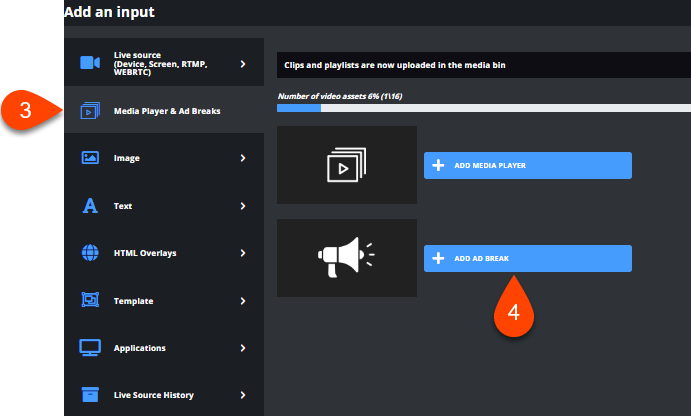The width and height of the screenshot is (691, 416).
Task: Open the Applications input category
Action: [164, 348]
